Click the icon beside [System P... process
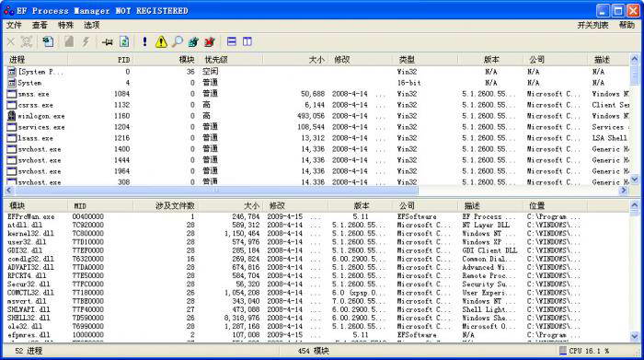The height and width of the screenshot is (360, 644). (12, 72)
